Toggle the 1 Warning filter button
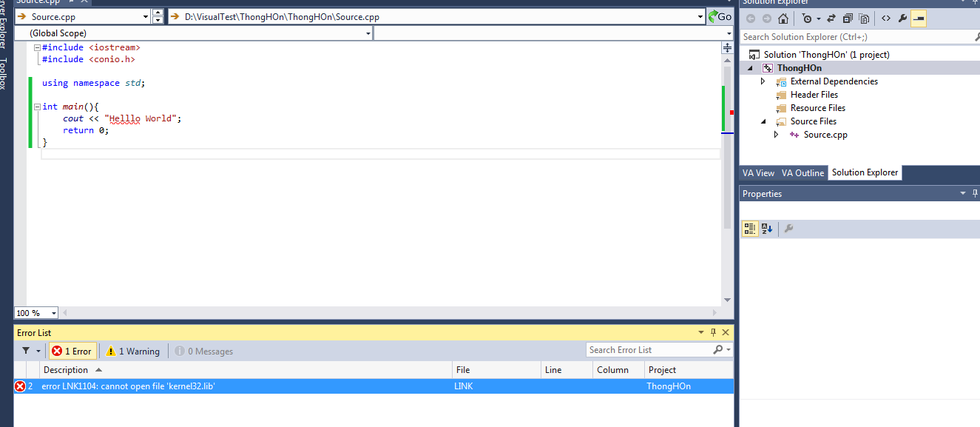 coord(132,351)
